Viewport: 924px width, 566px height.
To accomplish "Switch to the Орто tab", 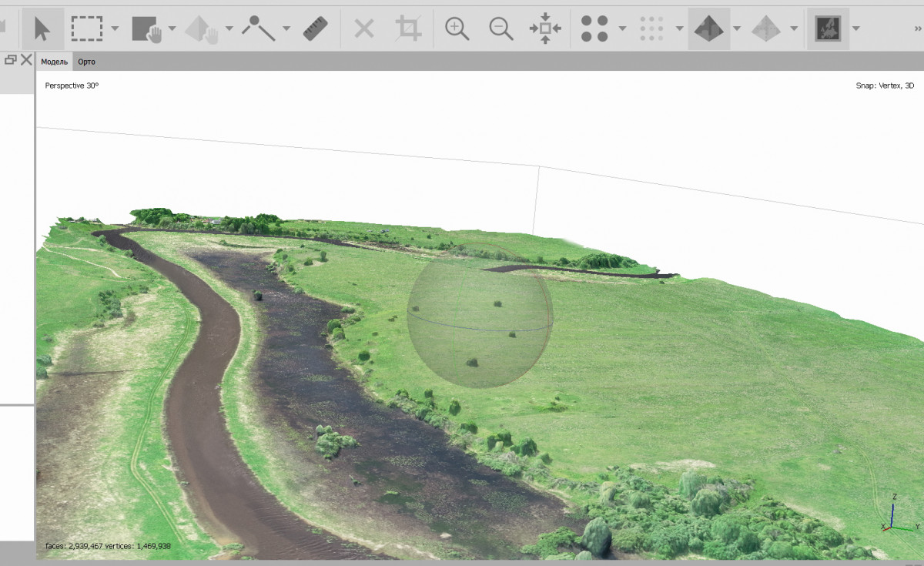I will (x=86, y=62).
